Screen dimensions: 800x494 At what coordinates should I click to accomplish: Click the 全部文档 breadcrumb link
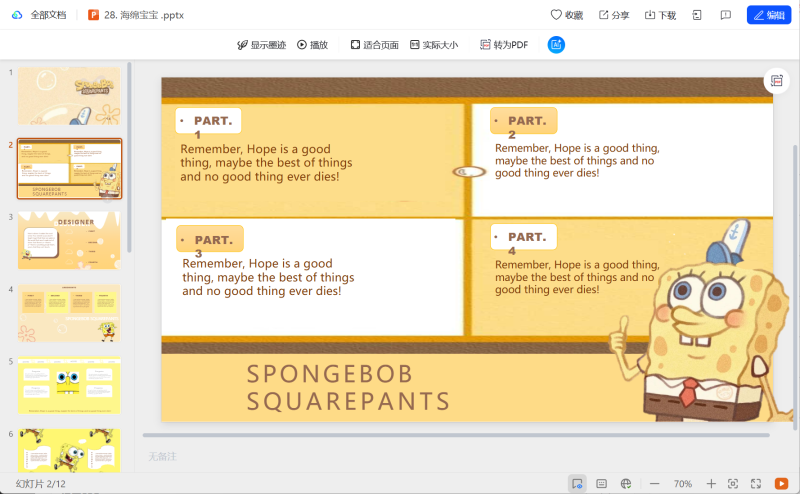pyautogui.click(x=48, y=15)
